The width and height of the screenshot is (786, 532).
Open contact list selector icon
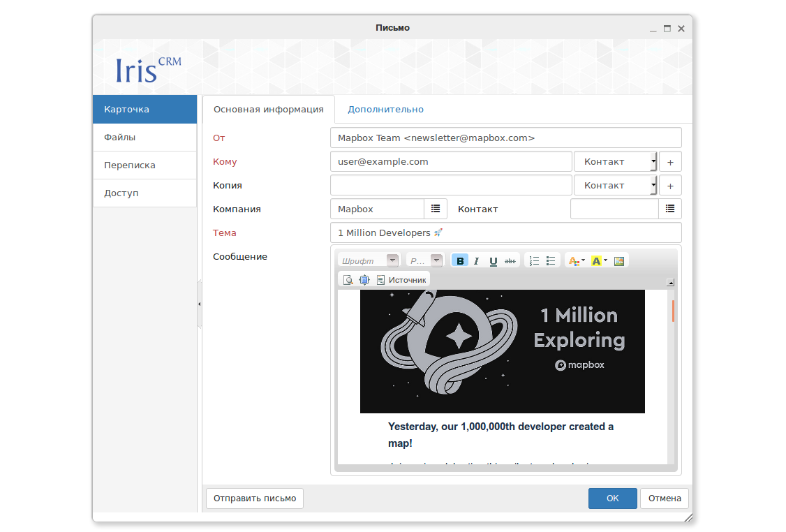[x=669, y=209]
